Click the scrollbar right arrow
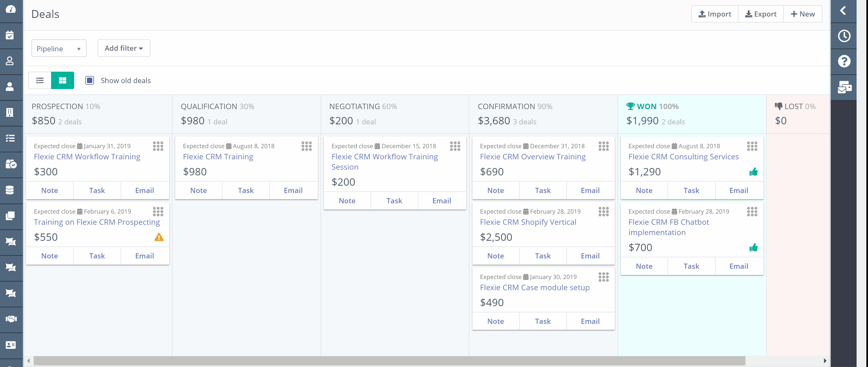868x367 pixels. 825,360
